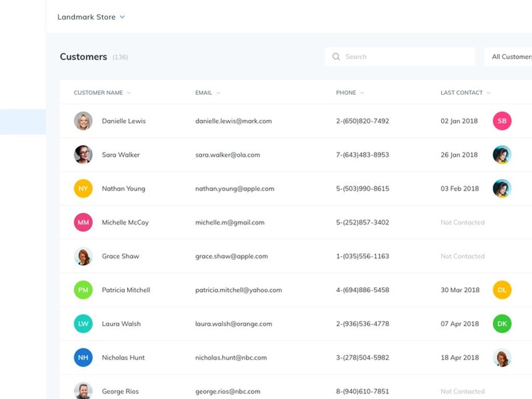Click email patricia.mitchell@yahoo.com
Viewport: 532px width, 399px height.
(x=238, y=290)
